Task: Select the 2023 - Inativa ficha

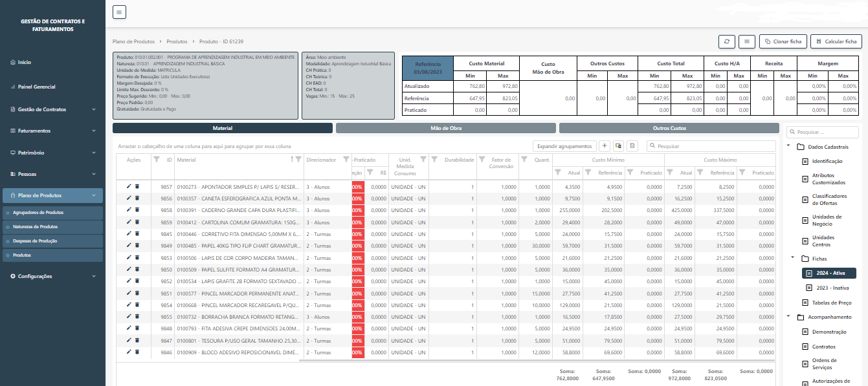Action: coord(832,288)
